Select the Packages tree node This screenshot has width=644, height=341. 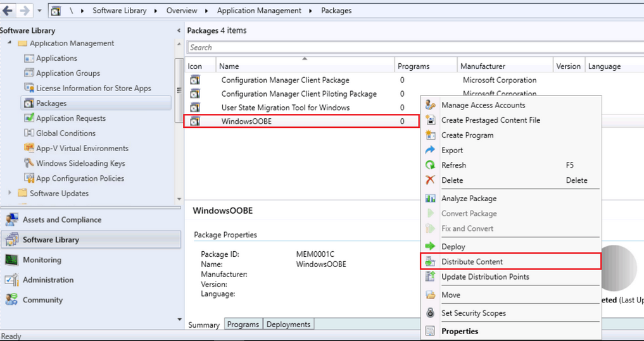[96, 103]
